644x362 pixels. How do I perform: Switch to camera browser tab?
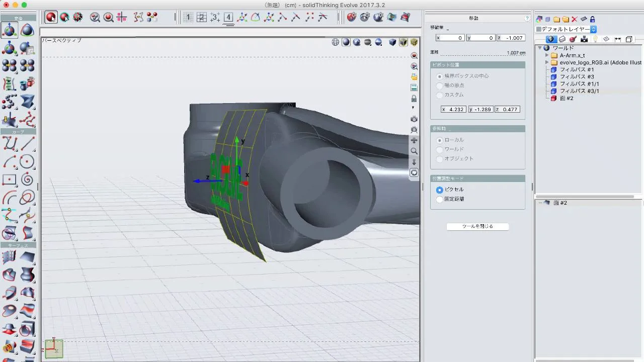tap(584, 39)
